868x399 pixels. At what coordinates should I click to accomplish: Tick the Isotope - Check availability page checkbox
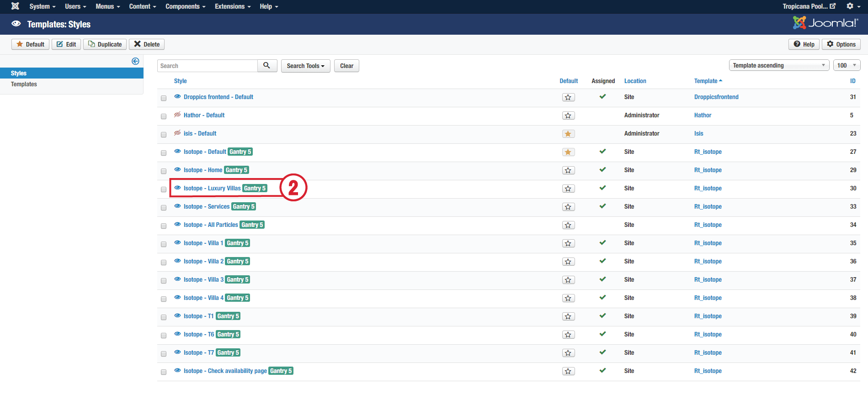tap(164, 372)
